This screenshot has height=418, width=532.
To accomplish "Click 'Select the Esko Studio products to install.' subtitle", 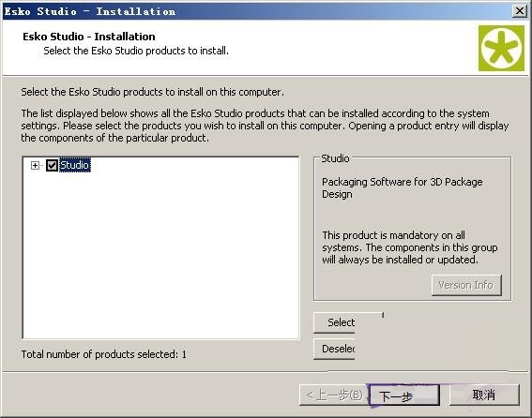I will click(136, 51).
